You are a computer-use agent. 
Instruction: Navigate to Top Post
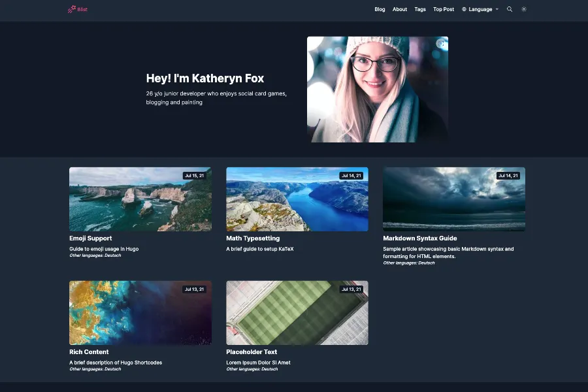[444, 9]
